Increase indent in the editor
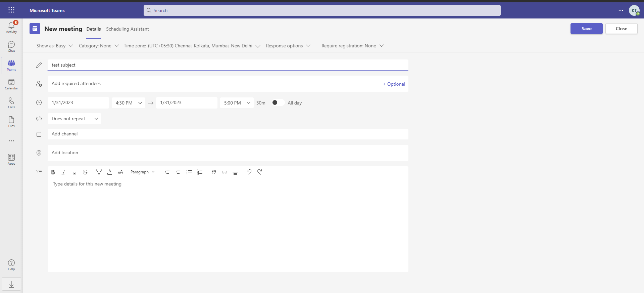Viewport: 644px width, 293px height. tap(179, 172)
